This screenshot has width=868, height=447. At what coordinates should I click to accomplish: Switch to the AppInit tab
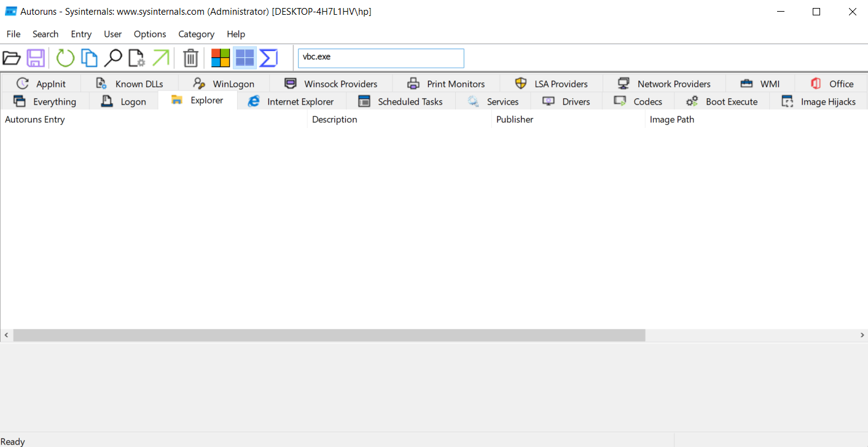click(41, 84)
